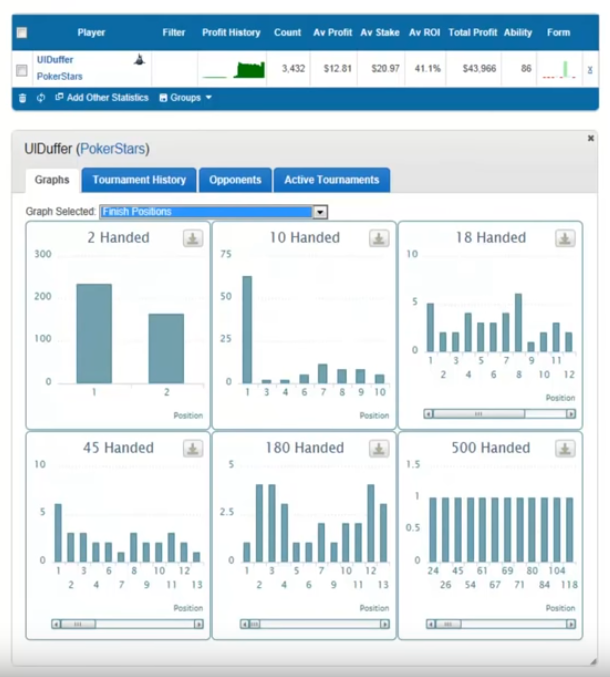Sort by the Av Profit column header

click(333, 32)
